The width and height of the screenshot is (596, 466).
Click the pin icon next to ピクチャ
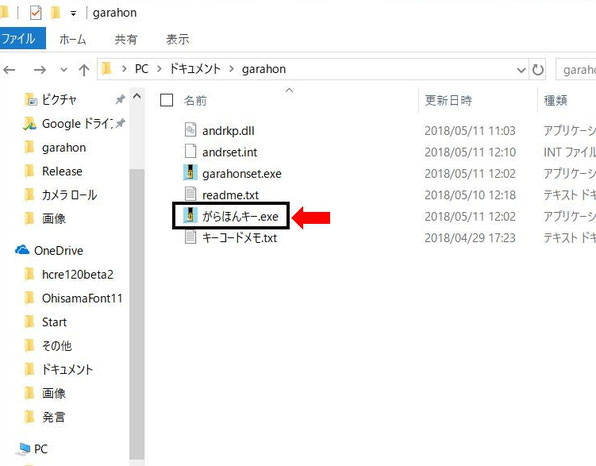tap(120, 100)
